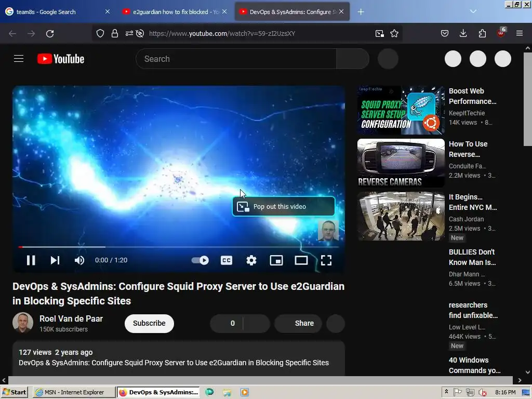Viewport: 532px width, 399px height.
Task: Switch to miniplayer mode icon
Action: [276, 260]
